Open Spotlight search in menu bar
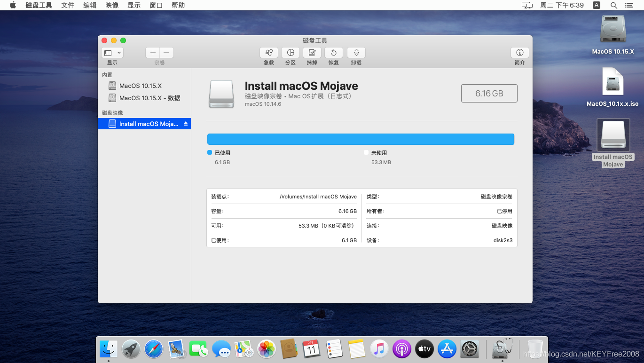Viewport: 644px width, 363px height. 614,5
